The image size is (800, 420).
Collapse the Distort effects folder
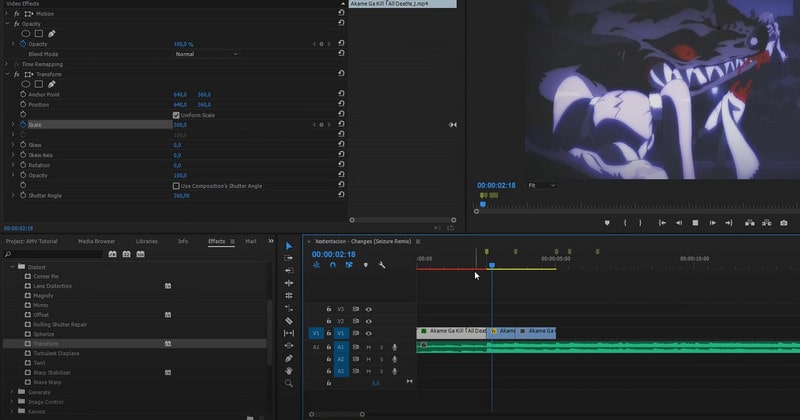12,267
